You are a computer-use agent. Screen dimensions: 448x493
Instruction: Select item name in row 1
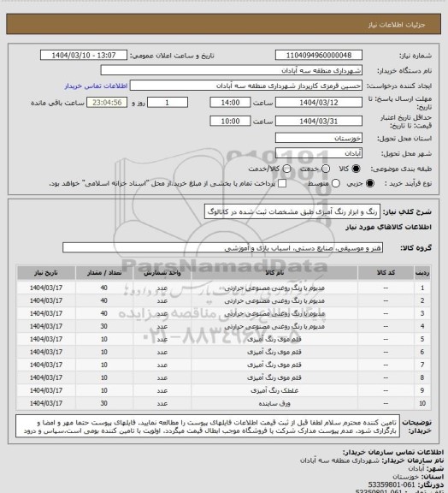pos(274,288)
